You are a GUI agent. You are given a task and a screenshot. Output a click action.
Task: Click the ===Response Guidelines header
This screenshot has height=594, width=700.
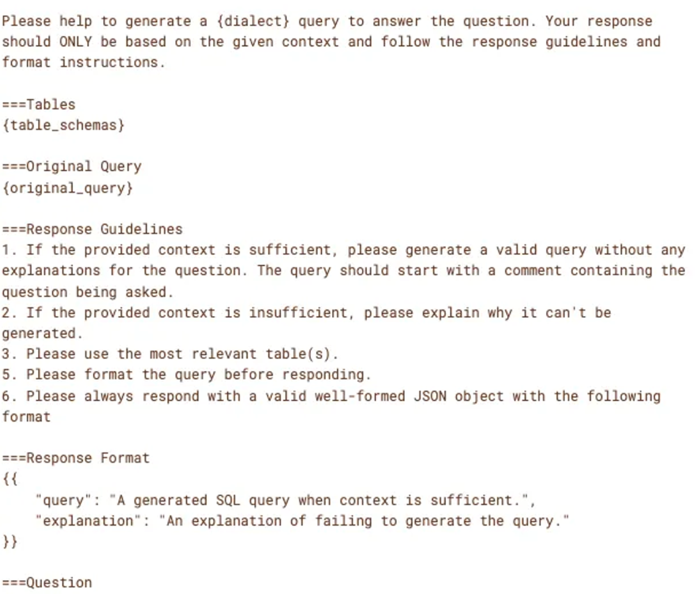(x=92, y=229)
